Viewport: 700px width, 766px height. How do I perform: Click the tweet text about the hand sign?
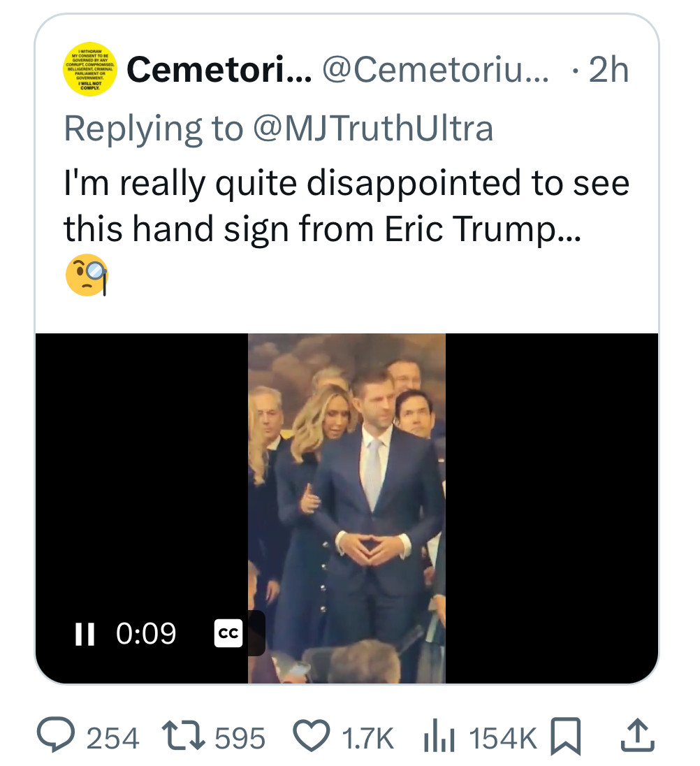pyautogui.click(x=347, y=205)
